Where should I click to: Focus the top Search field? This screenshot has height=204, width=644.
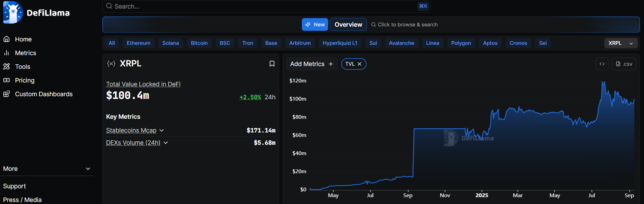[x=266, y=6]
